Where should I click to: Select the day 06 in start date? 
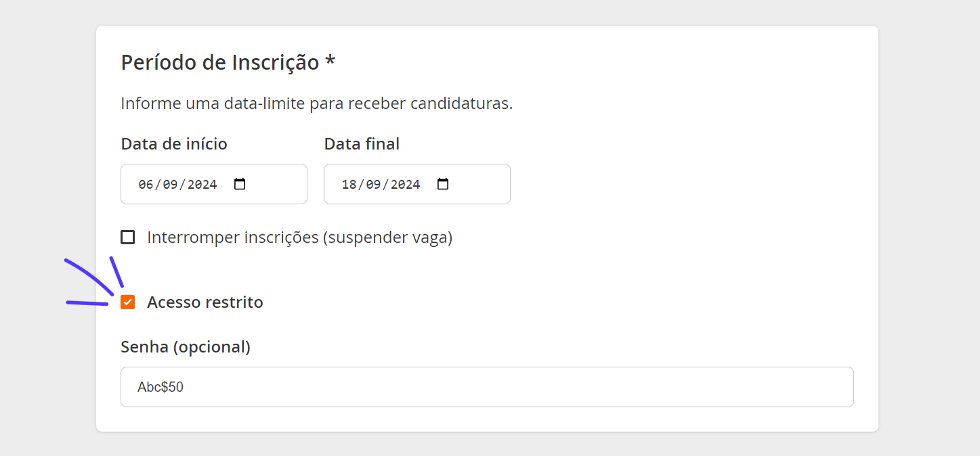146,184
